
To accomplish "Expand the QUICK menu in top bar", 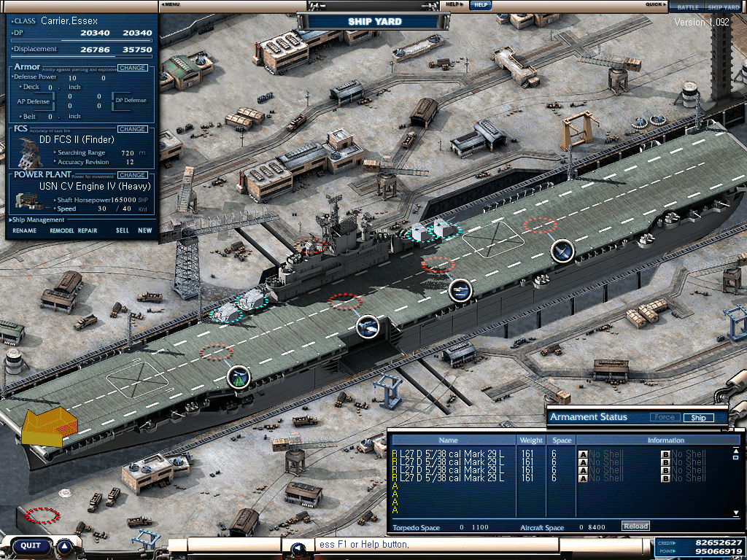I will 654,4.
